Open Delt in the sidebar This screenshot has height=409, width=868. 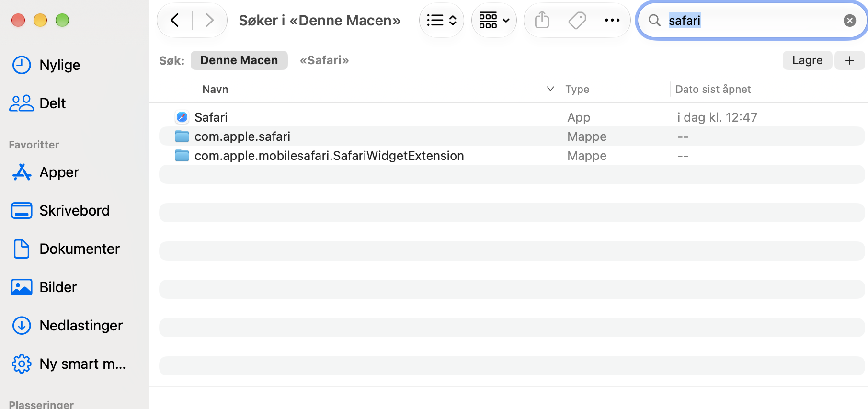click(53, 103)
